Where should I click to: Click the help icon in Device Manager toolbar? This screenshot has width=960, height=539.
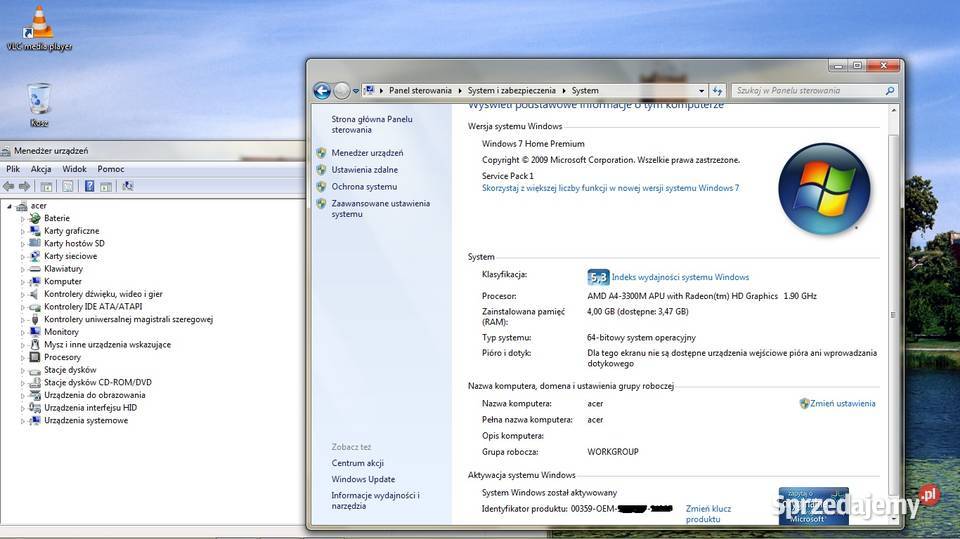point(89,186)
